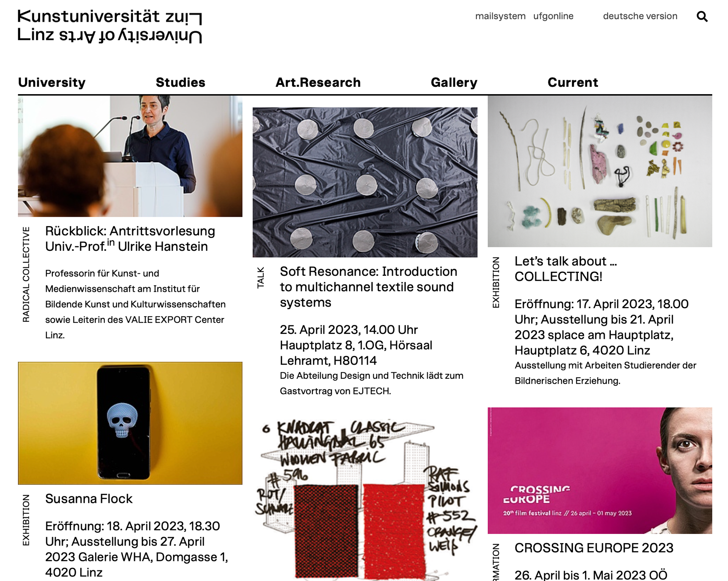728x581 pixels.
Task: Open the Current menu
Action: click(573, 82)
